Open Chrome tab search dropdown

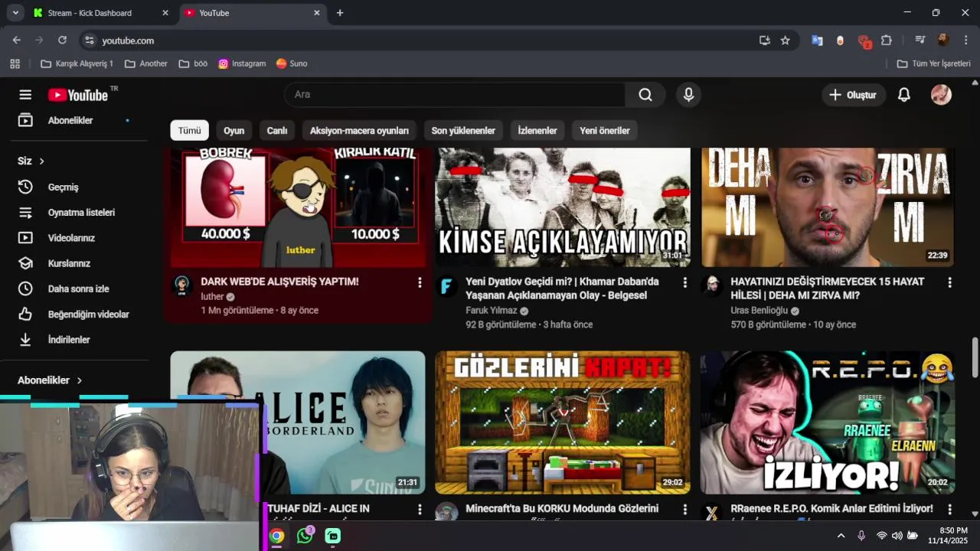(15, 13)
